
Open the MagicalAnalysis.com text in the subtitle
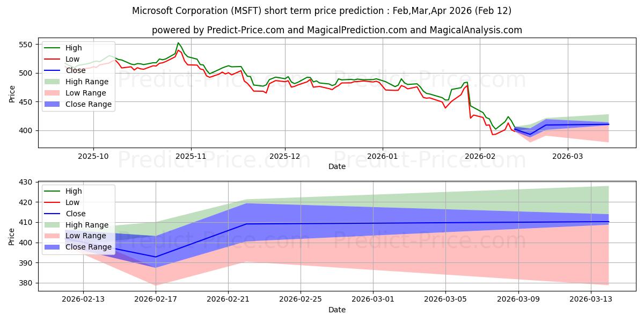[x=475, y=30]
